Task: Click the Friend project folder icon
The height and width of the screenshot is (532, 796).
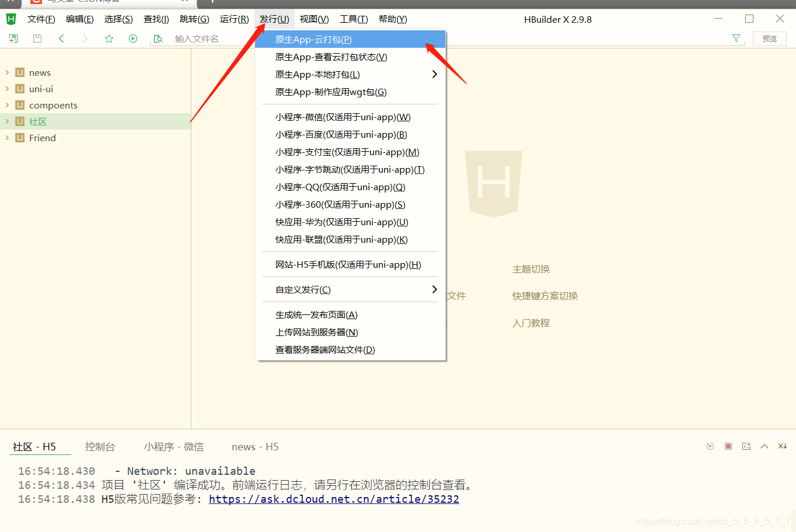Action: point(20,138)
